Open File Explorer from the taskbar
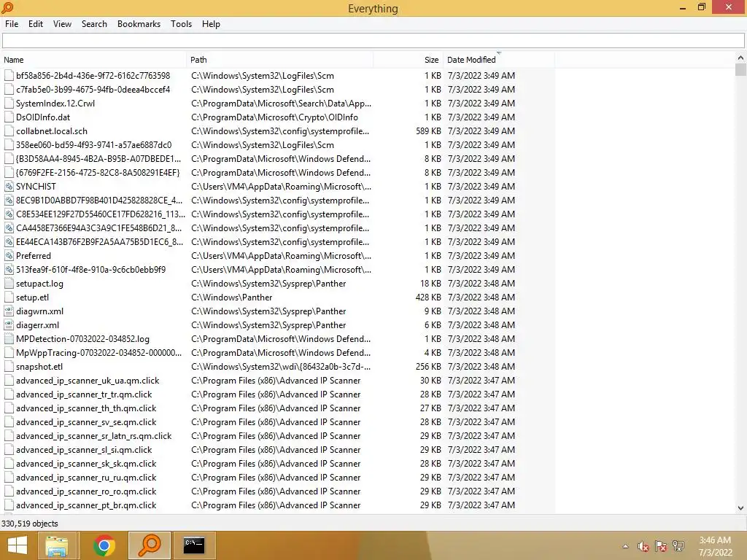The height and width of the screenshot is (560, 747). pos(57,545)
